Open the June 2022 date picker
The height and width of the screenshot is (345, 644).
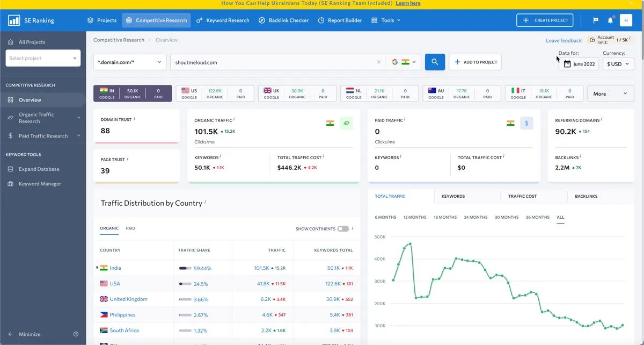pos(579,63)
